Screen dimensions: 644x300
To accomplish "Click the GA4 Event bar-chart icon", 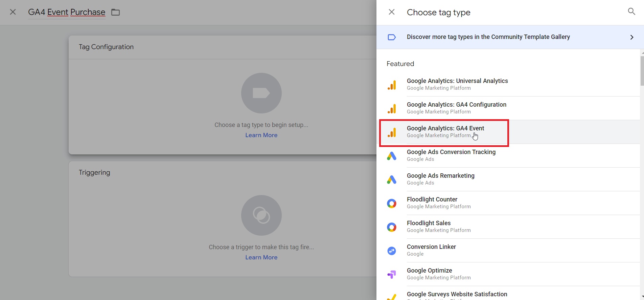I will [x=392, y=132].
